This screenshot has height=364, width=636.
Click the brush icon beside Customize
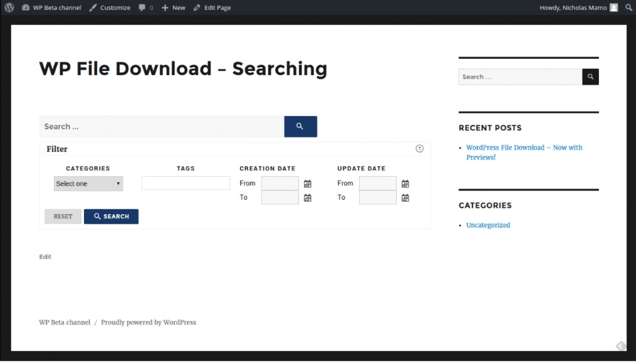point(93,8)
